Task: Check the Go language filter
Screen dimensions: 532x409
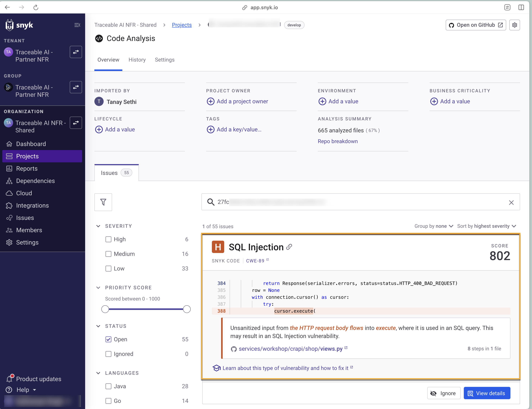Action: coord(108,401)
